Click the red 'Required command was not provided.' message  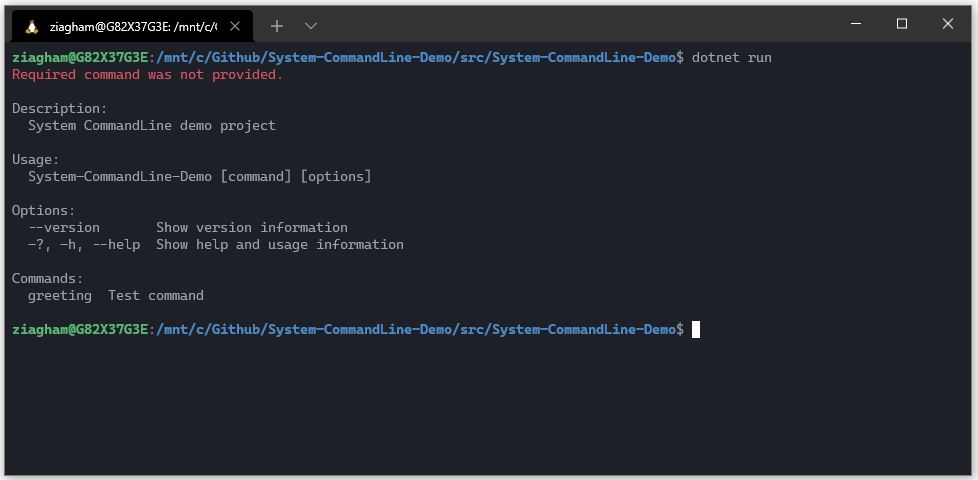pos(147,75)
